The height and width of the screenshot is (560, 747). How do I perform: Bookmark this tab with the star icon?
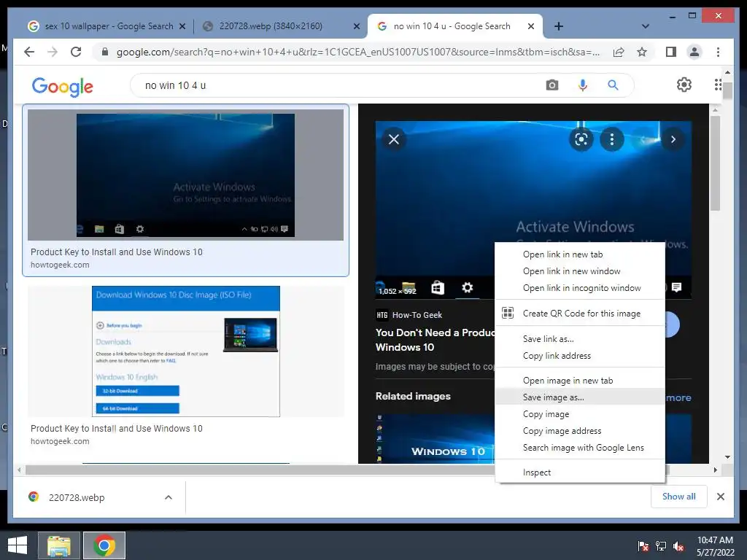tap(642, 52)
